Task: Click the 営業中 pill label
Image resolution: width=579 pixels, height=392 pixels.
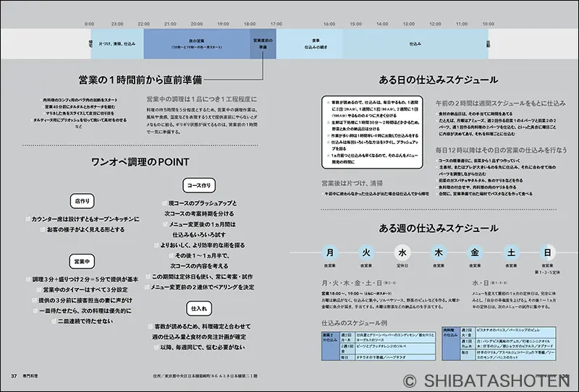Action: [82, 261]
